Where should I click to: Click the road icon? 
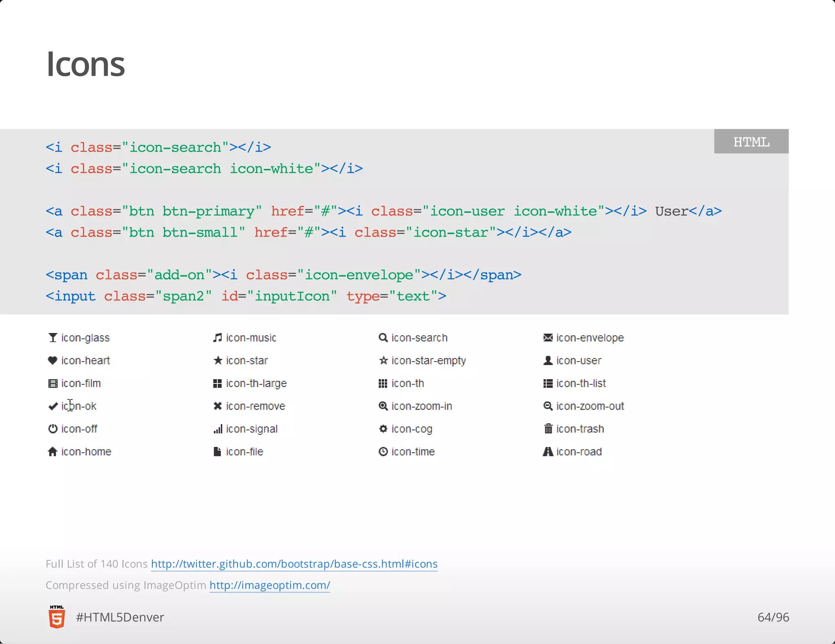pyautogui.click(x=548, y=452)
